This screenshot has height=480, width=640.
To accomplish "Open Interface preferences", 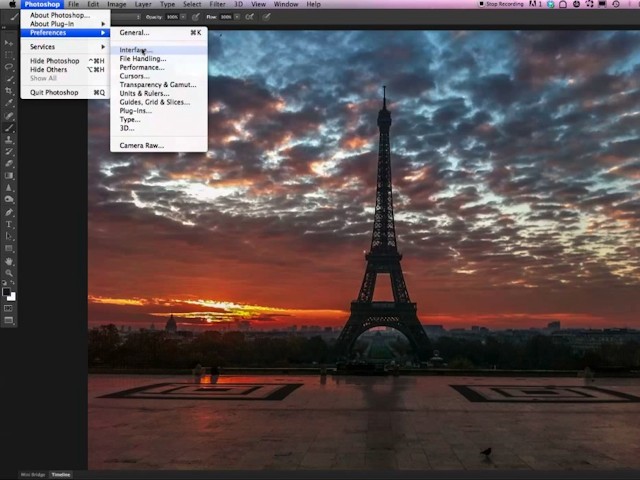I will [159, 50].
